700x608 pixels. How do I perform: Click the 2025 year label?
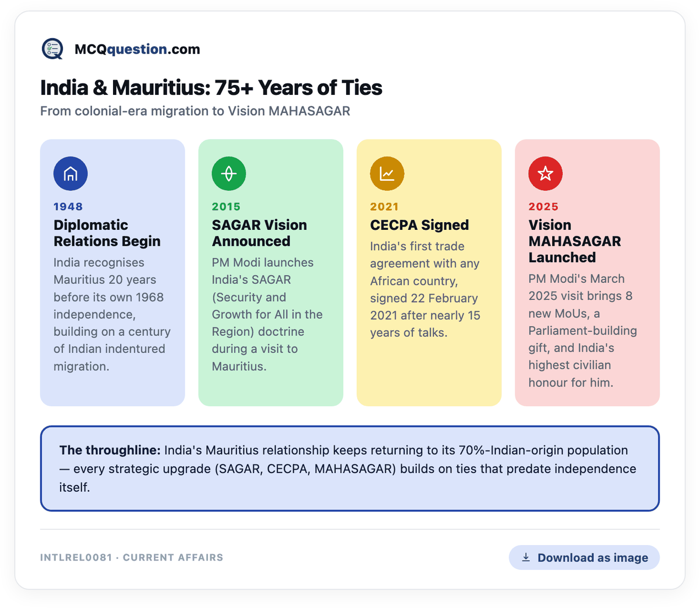tap(543, 207)
